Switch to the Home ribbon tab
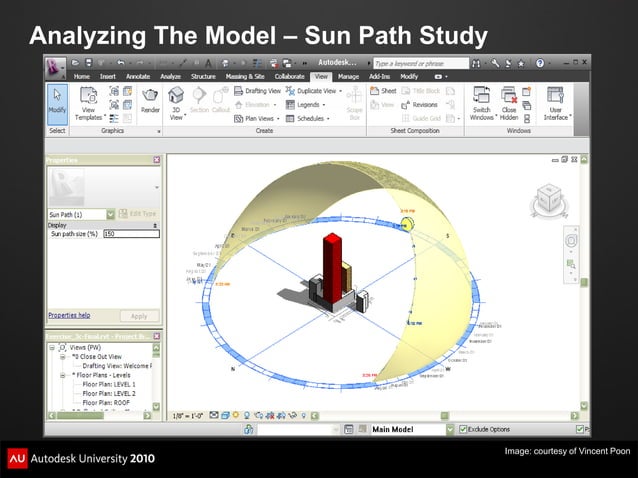 coord(81,76)
